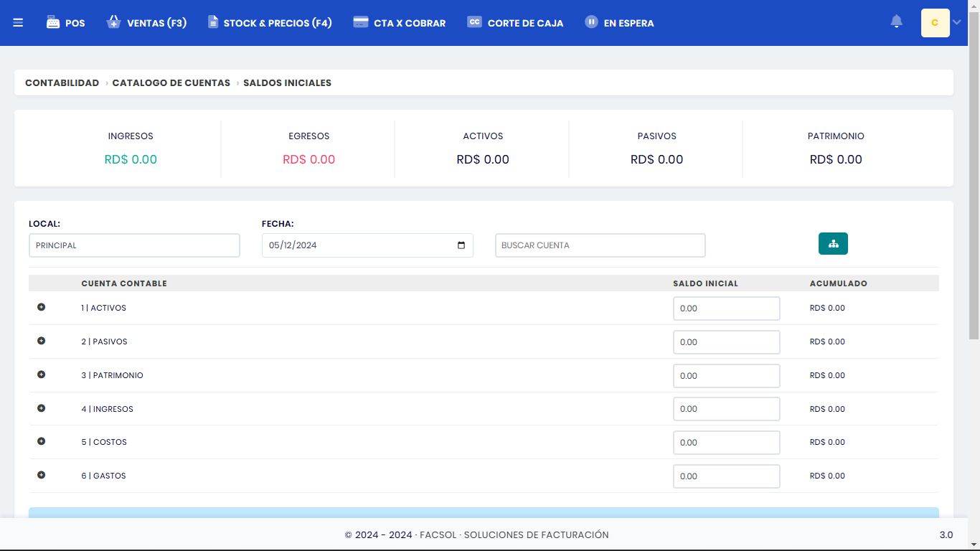
Task: Open POS from the top navigation
Action: coord(65,23)
